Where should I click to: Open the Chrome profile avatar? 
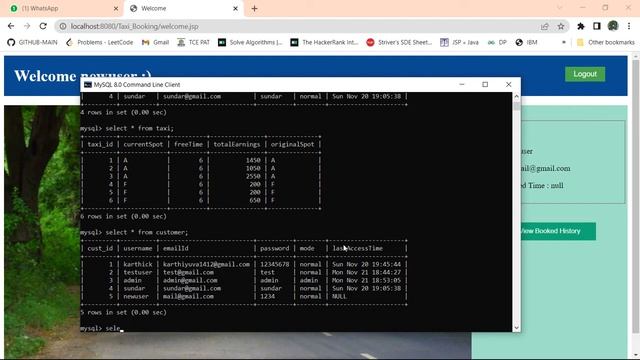613,26
